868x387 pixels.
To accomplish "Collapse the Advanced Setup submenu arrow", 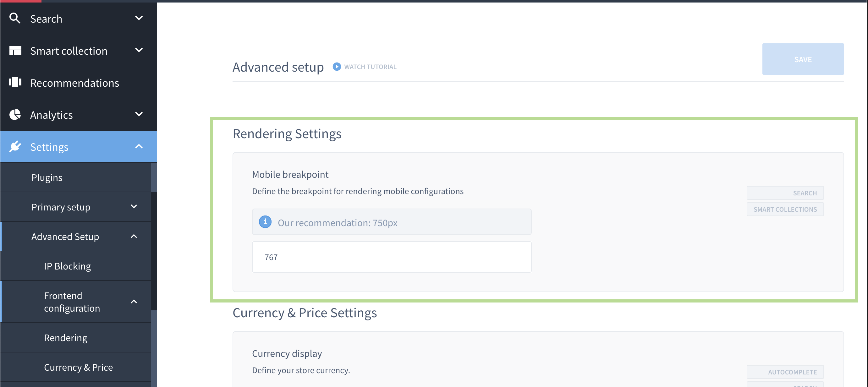I will (x=134, y=237).
